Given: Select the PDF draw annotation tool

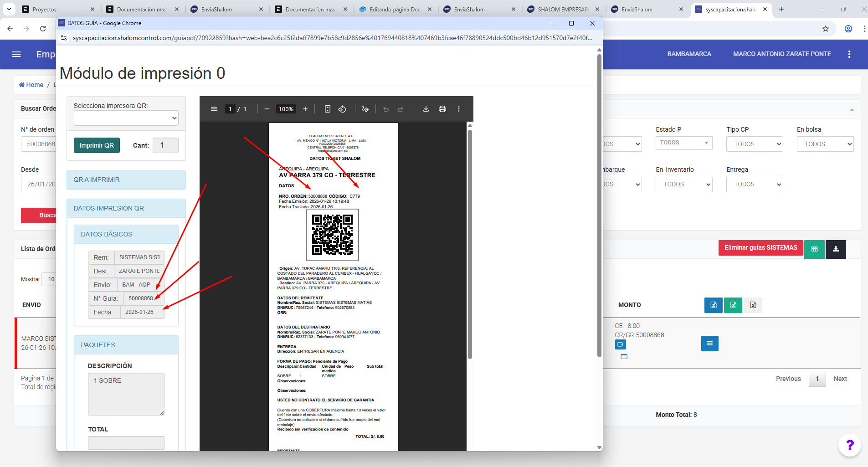Looking at the screenshot, I should coord(365,109).
